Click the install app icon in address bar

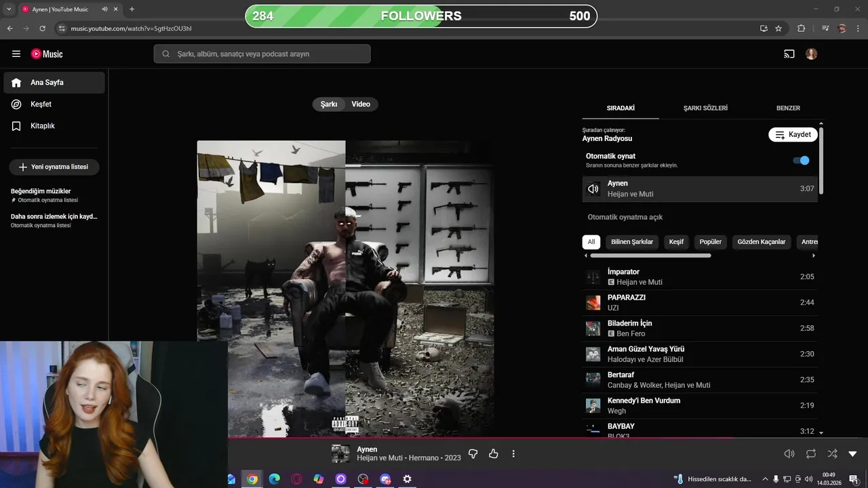[x=764, y=28]
